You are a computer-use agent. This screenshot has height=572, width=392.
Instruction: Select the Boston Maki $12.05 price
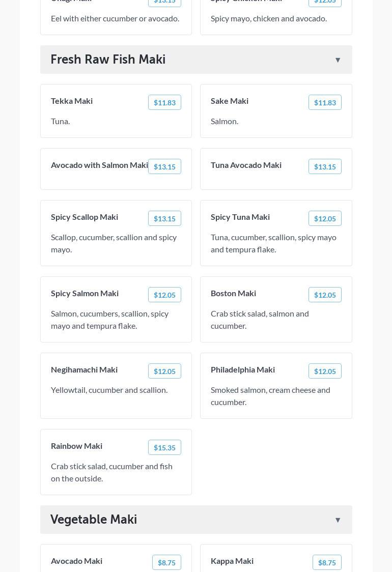pyautogui.click(x=325, y=295)
